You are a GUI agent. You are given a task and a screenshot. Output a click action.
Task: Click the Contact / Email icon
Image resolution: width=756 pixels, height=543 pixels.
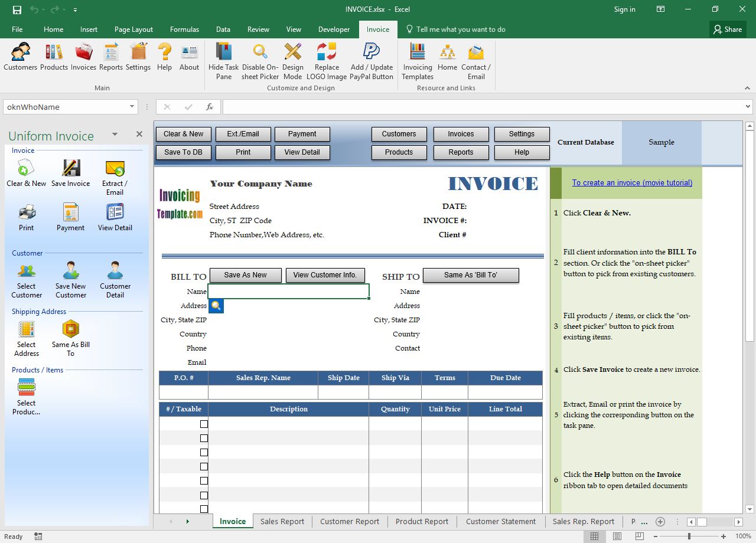click(x=476, y=61)
